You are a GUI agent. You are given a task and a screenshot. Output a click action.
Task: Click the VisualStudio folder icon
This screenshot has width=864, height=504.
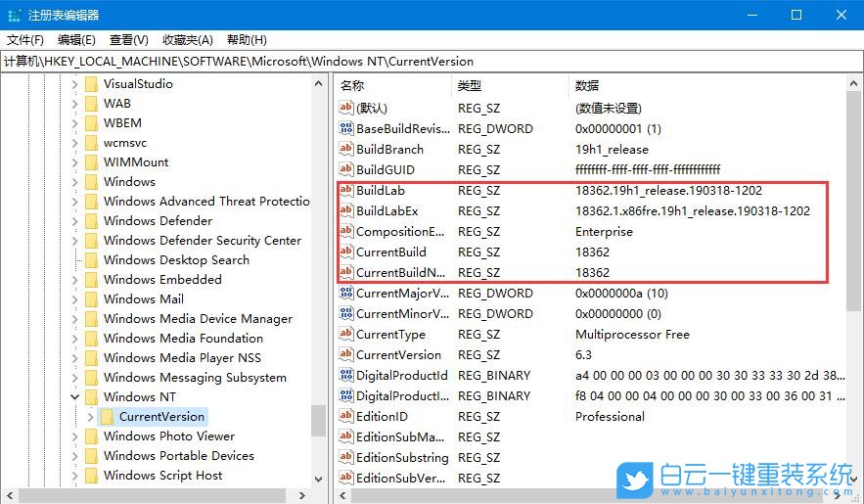click(91, 84)
